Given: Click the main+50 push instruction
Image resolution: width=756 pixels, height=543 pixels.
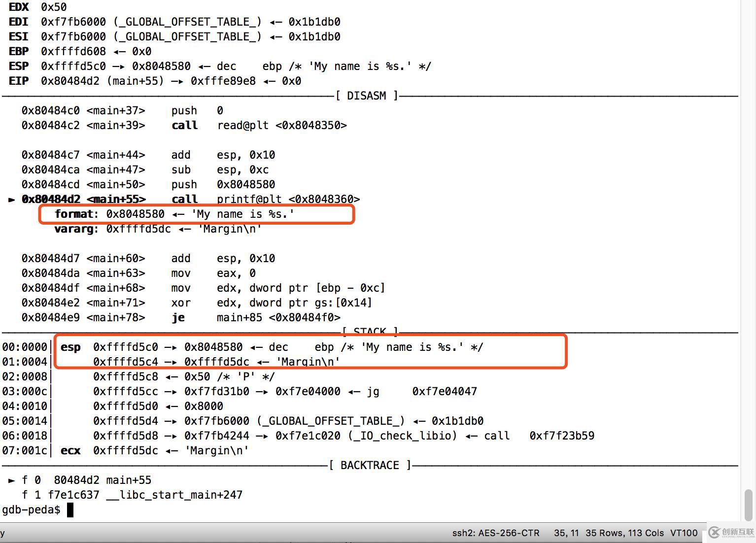Looking at the screenshot, I should pos(148,184).
